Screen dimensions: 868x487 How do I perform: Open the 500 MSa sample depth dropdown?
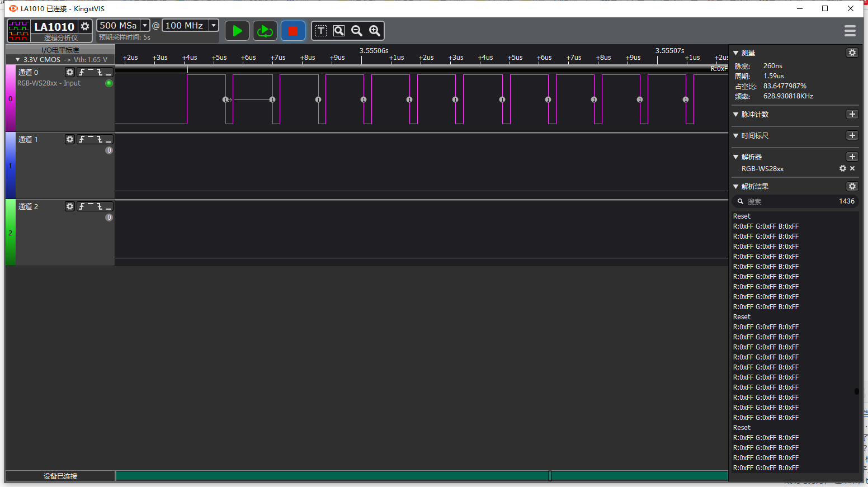coord(145,25)
